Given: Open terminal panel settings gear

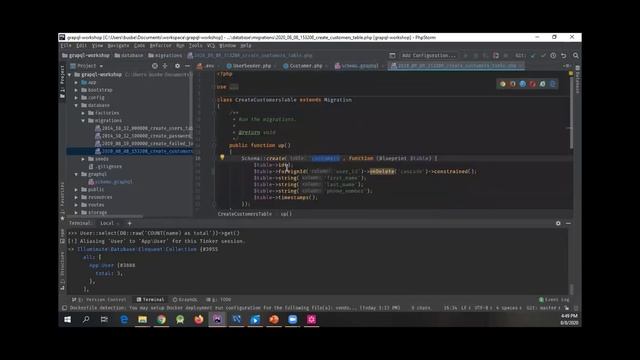Looking at the screenshot, I should tap(558, 223).
